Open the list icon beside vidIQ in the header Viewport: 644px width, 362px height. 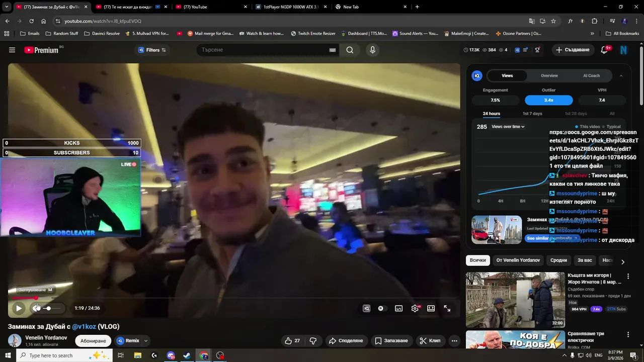(525, 50)
